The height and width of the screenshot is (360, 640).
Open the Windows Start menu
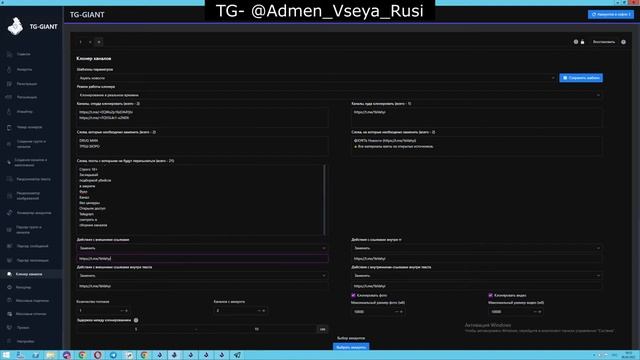[6, 355]
